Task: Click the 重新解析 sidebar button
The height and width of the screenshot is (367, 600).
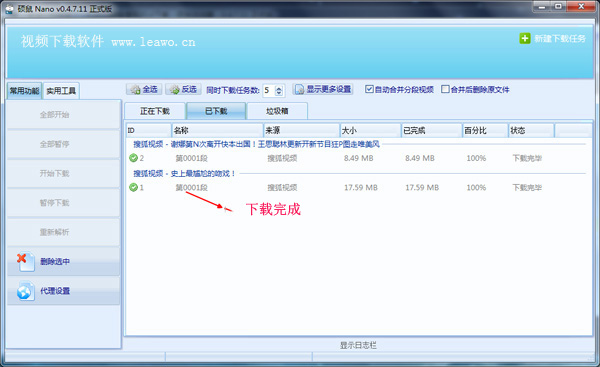Action: (64, 232)
